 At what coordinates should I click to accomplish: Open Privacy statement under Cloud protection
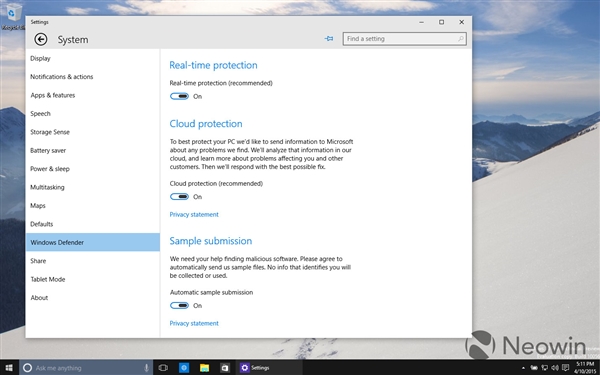194,214
